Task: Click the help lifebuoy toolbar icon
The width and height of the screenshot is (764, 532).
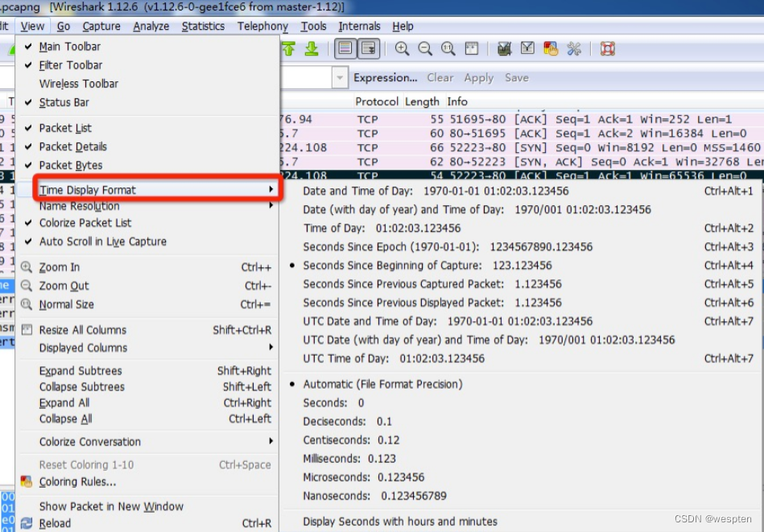Action: [607, 48]
